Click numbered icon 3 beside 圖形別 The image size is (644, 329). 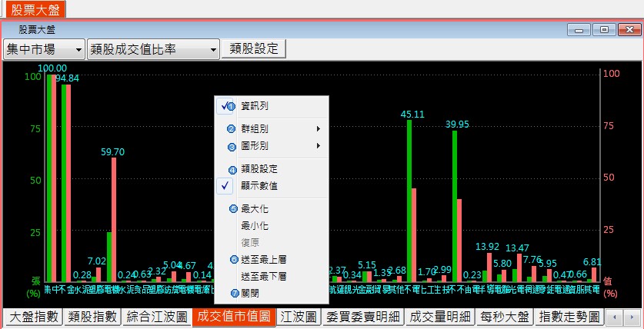(231, 146)
